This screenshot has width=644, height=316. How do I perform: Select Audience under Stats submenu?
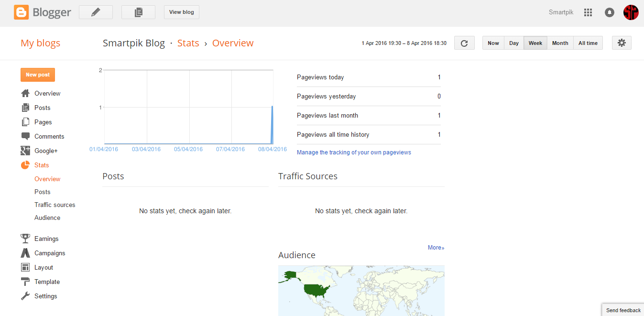point(47,218)
